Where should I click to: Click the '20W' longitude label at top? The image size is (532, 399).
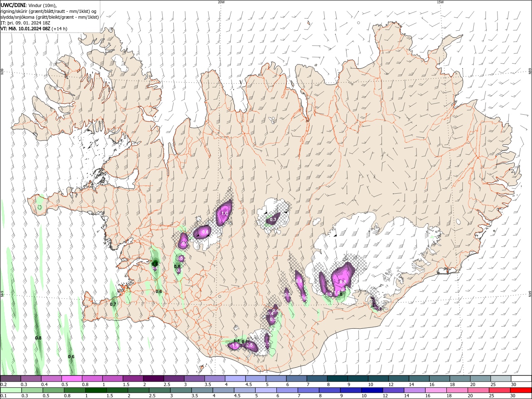[x=221, y=2]
